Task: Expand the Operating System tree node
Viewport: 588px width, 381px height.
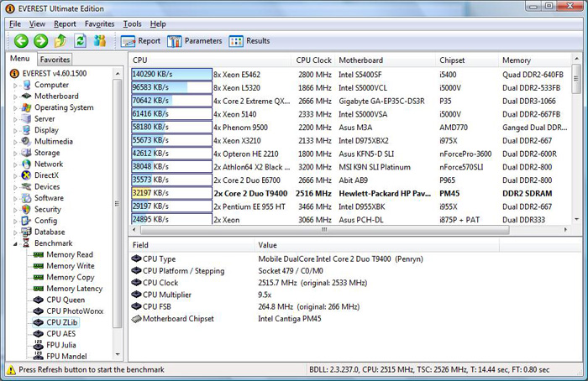Action: click(x=15, y=108)
